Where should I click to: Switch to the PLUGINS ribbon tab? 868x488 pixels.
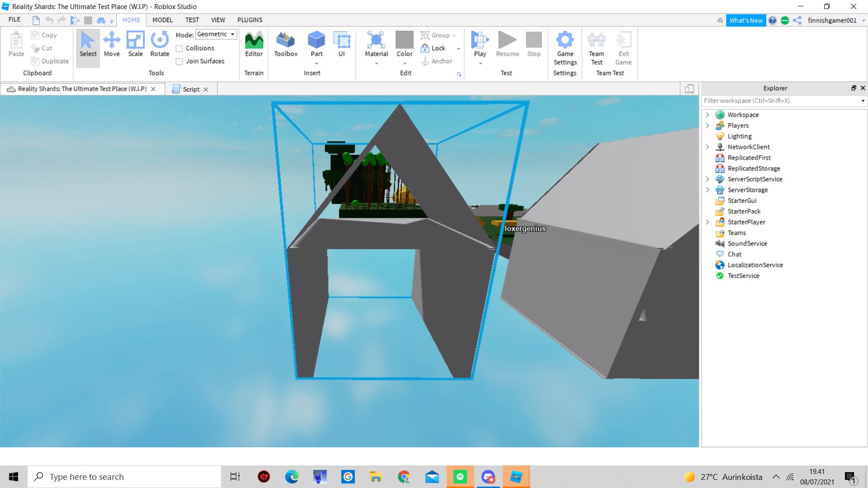pyautogui.click(x=250, y=20)
